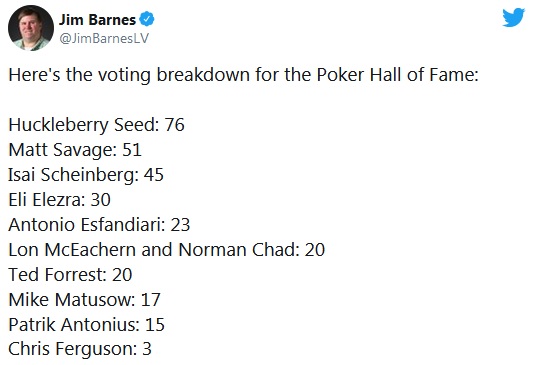Click the Antonio Esfandiari name
Viewport: 534px width, 365px height.
(84, 225)
